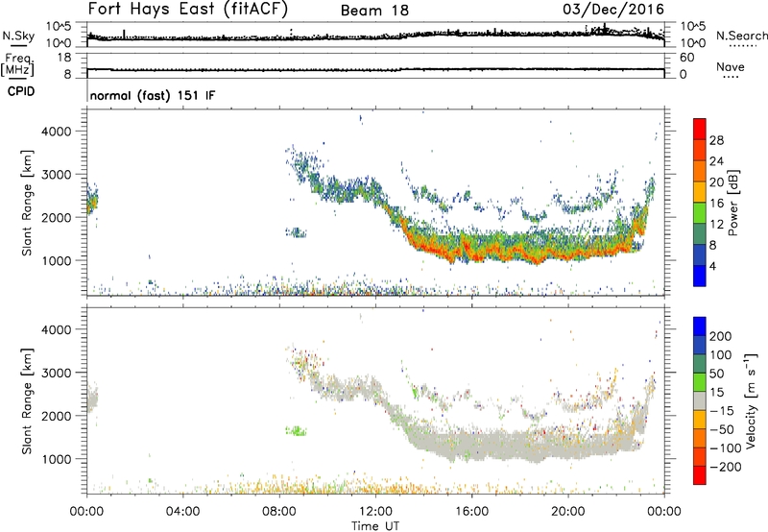This screenshot has width=768, height=532.
Task: Click the 'Fort Hays East (fitACF)' title
Action: click(x=188, y=10)
